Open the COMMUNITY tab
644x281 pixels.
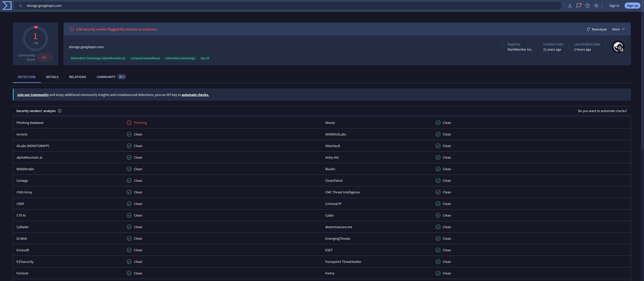[x=111, y=77]
